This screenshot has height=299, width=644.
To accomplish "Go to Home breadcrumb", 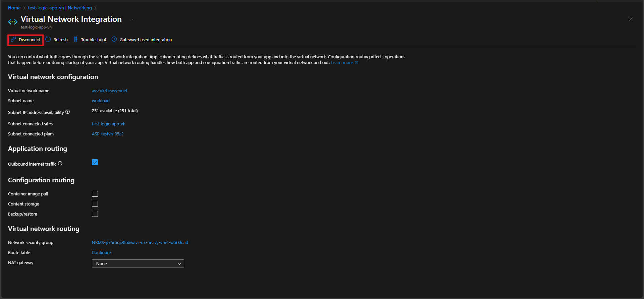I will 14,8.
